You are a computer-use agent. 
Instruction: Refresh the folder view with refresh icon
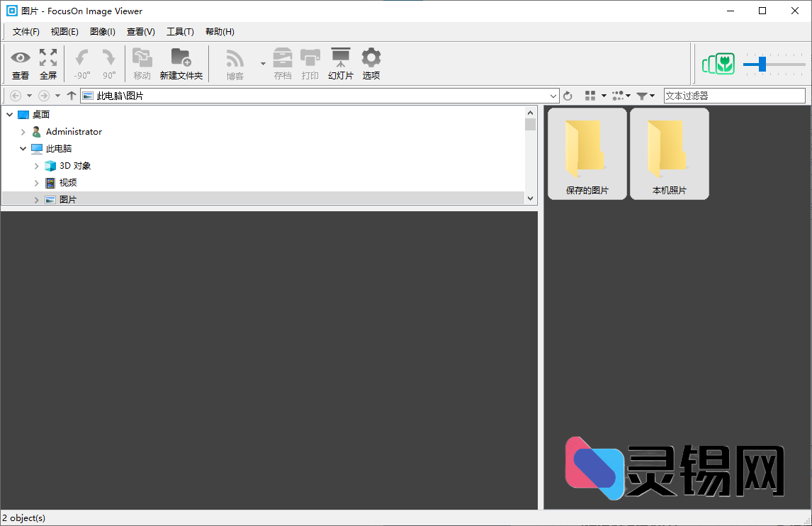coord(568,95)
